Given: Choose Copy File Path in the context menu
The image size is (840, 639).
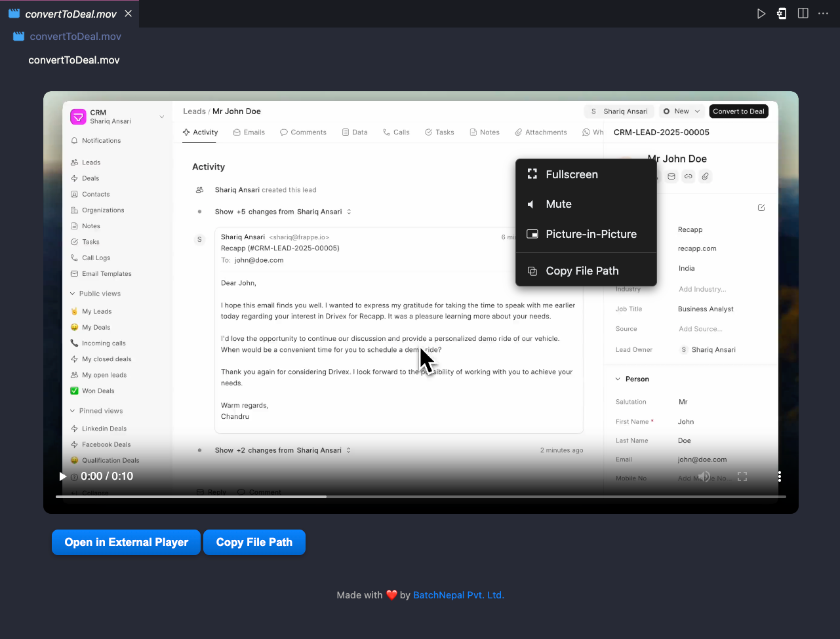Looking at the screenshot, I should click(586, 271).
